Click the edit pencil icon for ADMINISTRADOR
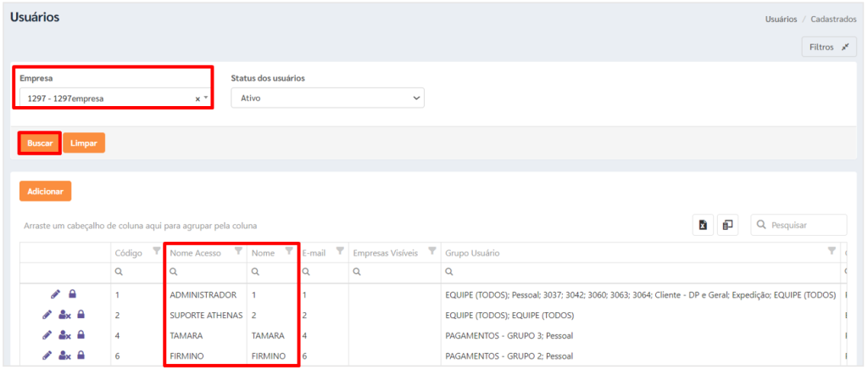The width and height of the screenshot is (868, 370). tap(57, 294)
